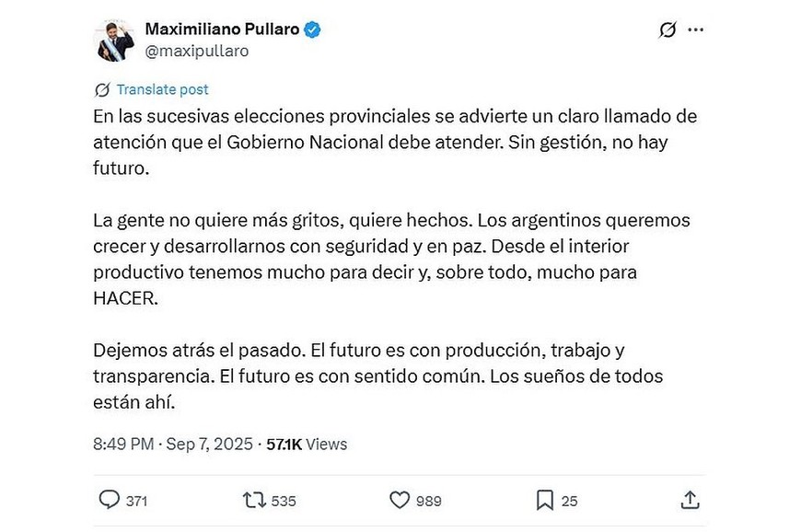Open Maximiliano Pullaro's profile picture
Viewport: 801px width, 532px height.
pyautogui.click(x=118, y=40)
